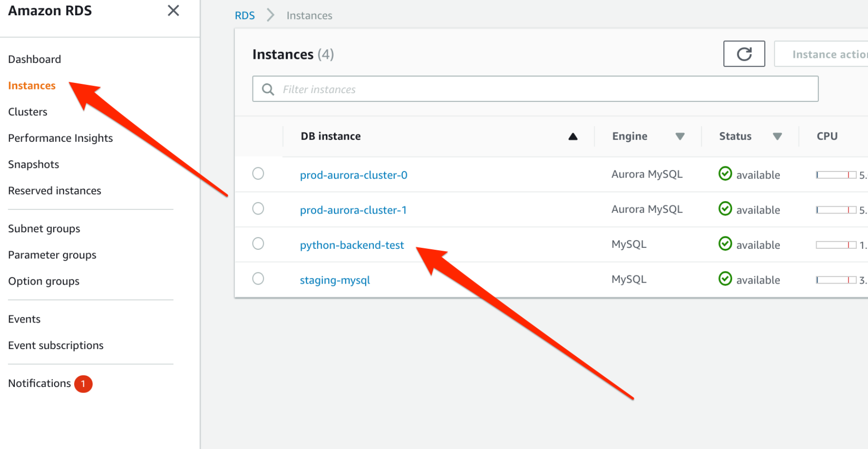
Task: Click Aurora MySQL engine cell for prod-aurora-cluster-0
Action: tap(647, 174)
